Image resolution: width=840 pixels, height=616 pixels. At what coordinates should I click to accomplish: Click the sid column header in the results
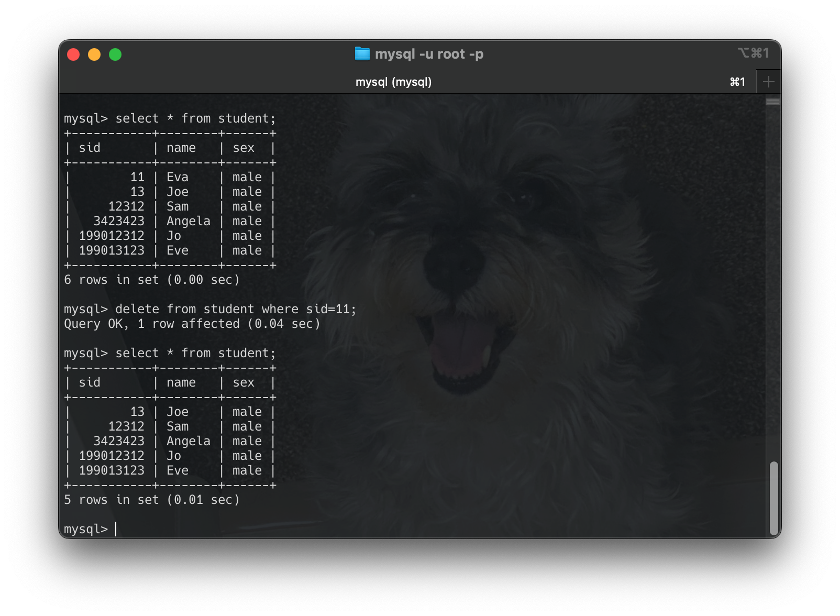point(90,148)
